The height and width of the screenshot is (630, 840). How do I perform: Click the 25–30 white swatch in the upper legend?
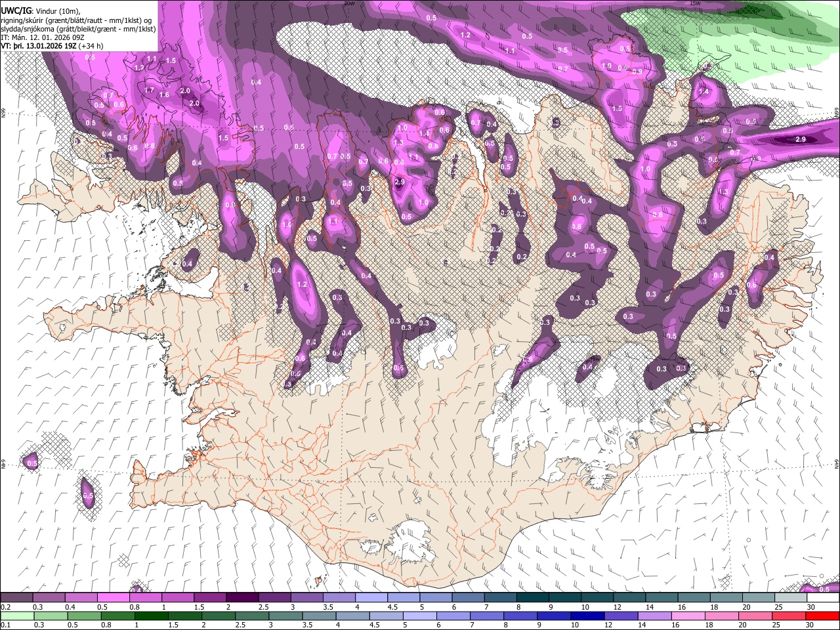coord(791,598)
